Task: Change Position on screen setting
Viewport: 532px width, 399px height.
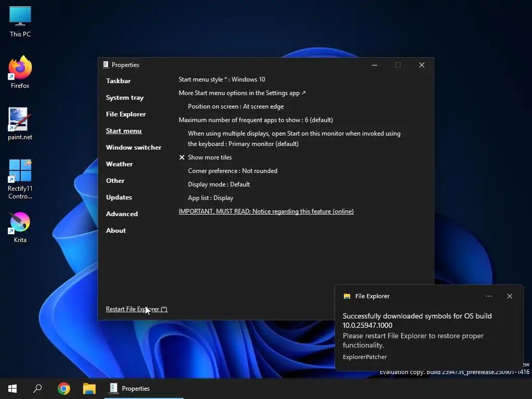Action: 236,107
